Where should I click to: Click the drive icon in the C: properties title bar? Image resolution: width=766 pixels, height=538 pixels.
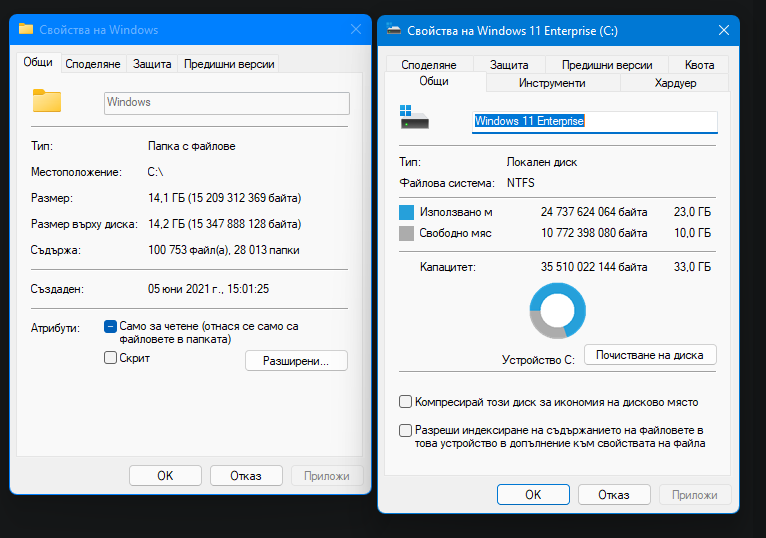tap(394, 30)
